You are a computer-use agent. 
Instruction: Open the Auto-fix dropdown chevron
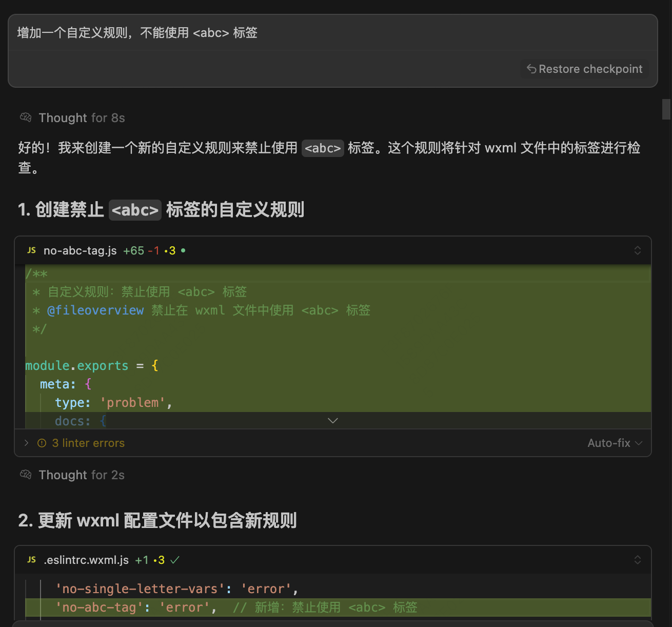point(638,443)
